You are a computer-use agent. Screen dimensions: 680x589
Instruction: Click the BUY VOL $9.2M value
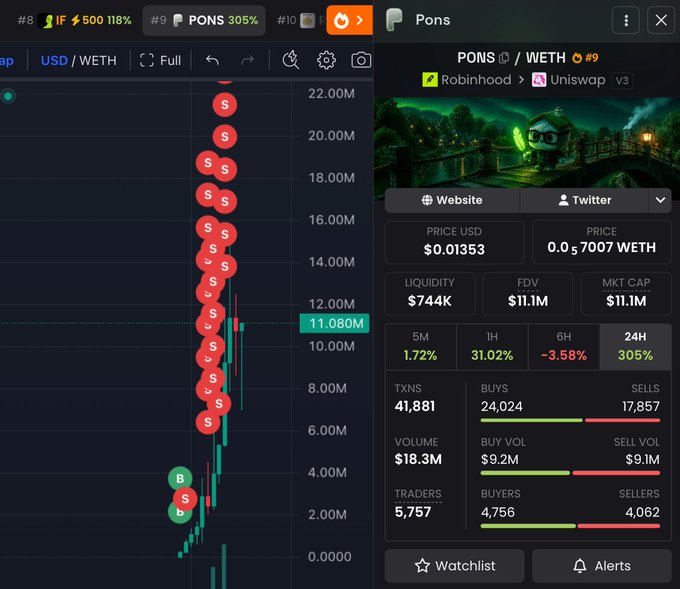[x=500, y=459]
